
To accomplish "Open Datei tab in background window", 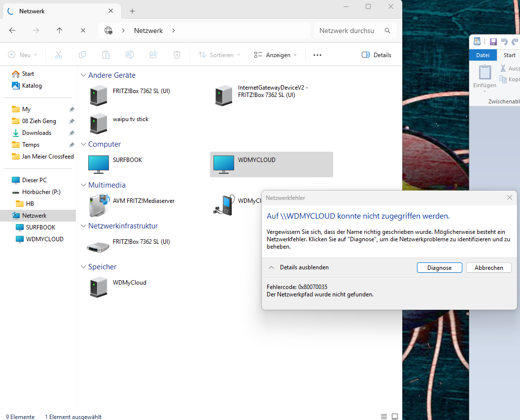I will (x=483, y=55).
